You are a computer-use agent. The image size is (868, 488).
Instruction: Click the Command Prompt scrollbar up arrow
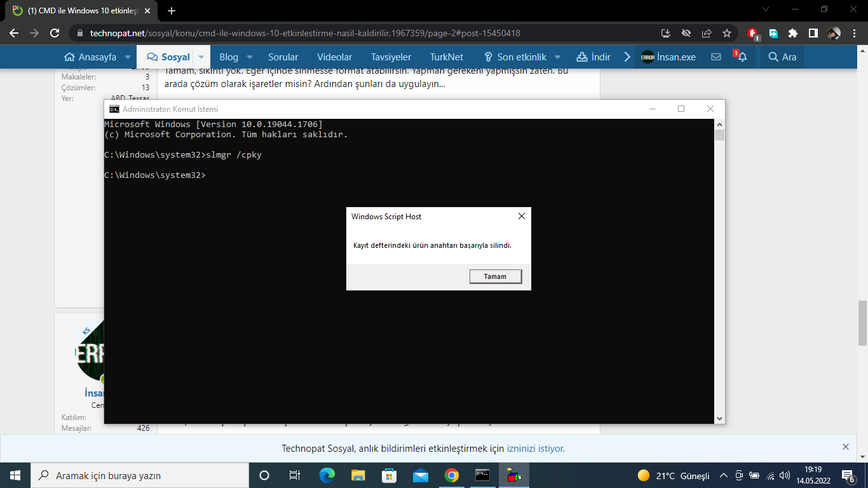click(x=719, y=124)
